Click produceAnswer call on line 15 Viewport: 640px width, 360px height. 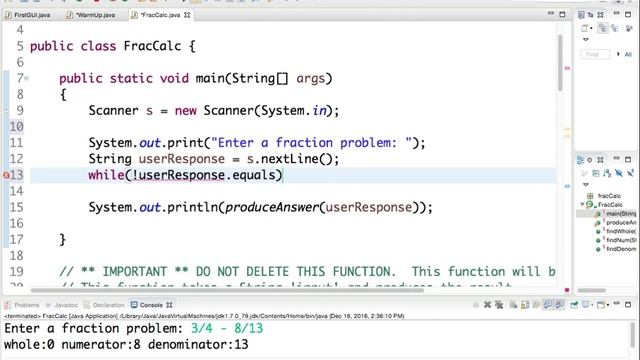[272, 207]
